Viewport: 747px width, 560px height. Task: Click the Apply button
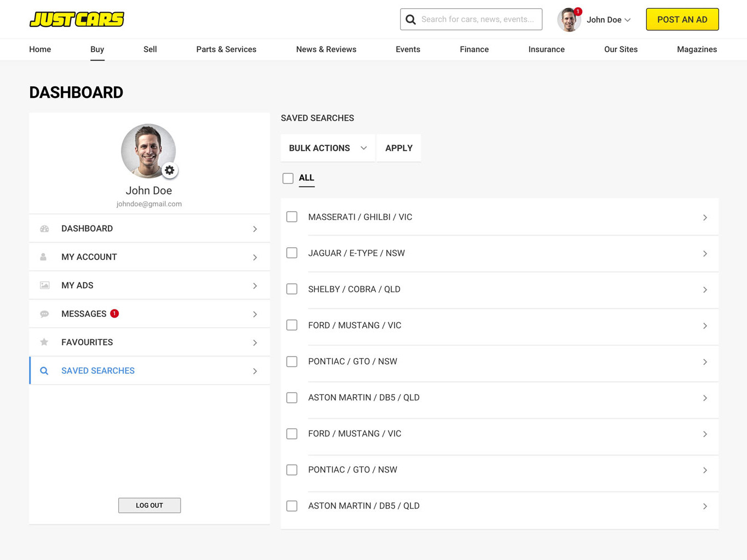click(399, 148)
